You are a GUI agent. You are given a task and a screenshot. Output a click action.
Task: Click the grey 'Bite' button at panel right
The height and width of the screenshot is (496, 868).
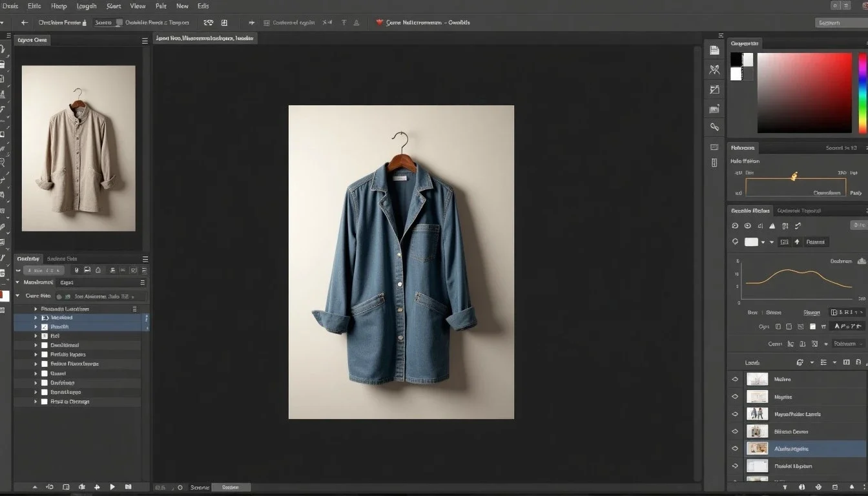(x=858, y=225)
